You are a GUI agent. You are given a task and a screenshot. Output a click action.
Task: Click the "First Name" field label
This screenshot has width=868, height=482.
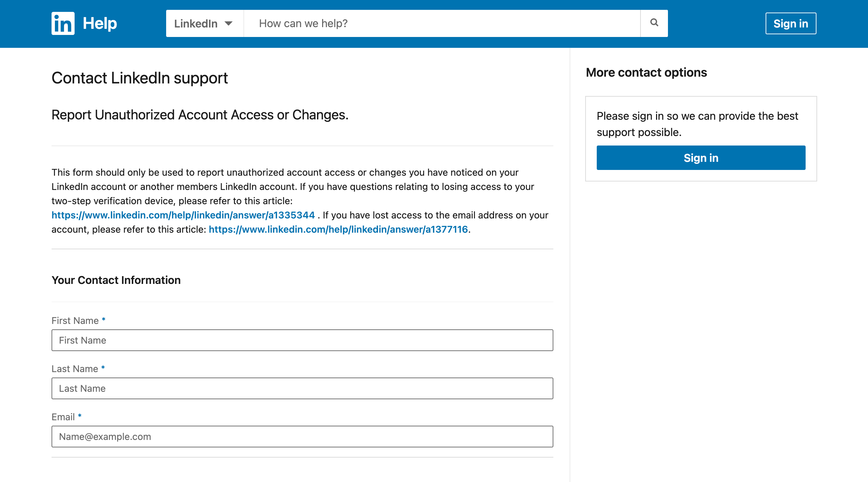[75, 321]
